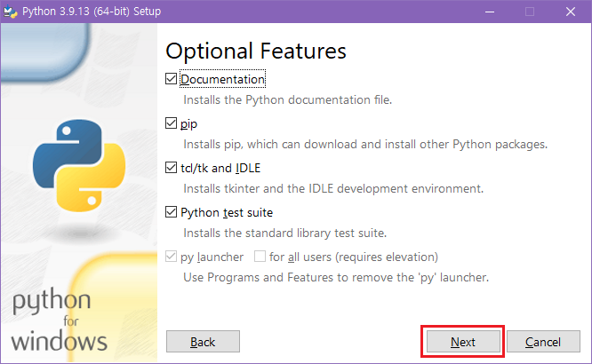Uncheck the Documentation checkbox
Image resolution: width=592 pixels, height=364 pixels.
pyautogui.click(x=171, y=79)
